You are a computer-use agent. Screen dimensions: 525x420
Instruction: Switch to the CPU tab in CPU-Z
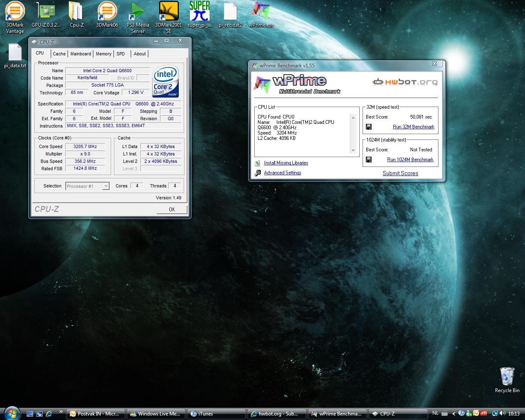click(40, 53)
